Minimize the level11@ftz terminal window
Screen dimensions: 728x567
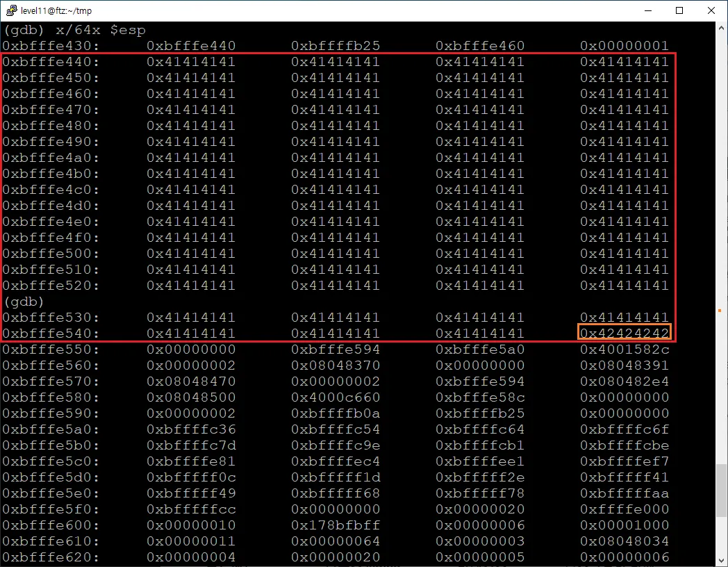click(x=648, y=10)
